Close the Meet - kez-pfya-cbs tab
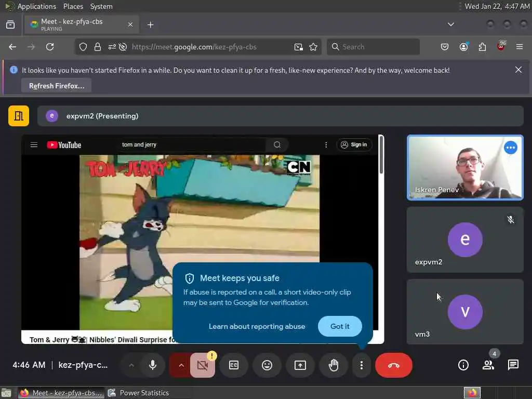This screenshot has height=399, width=532. coord(130,24)
